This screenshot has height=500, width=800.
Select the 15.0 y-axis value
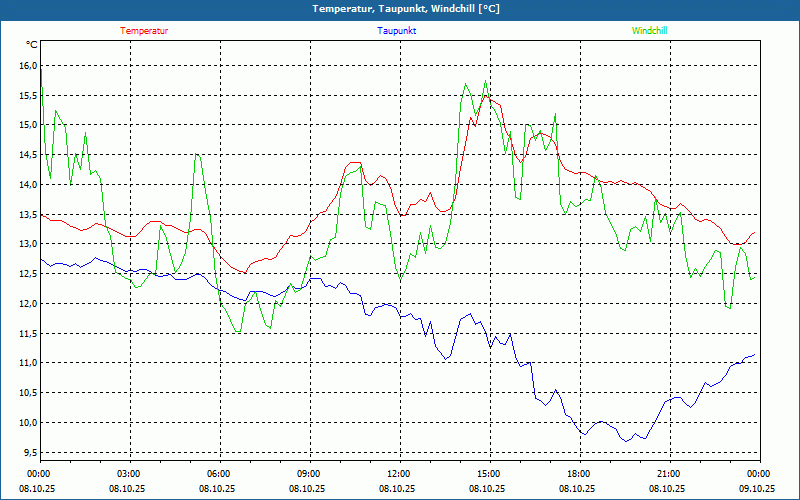(27, 125)
